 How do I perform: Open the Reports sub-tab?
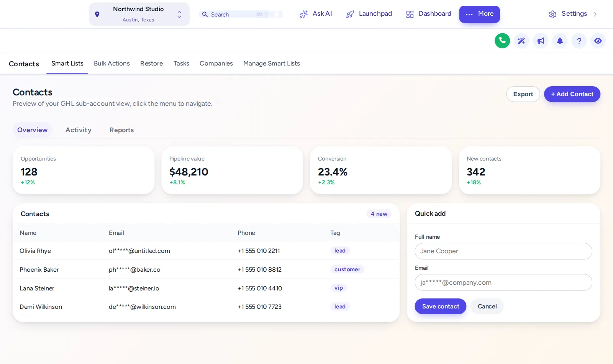pos(122,130)
